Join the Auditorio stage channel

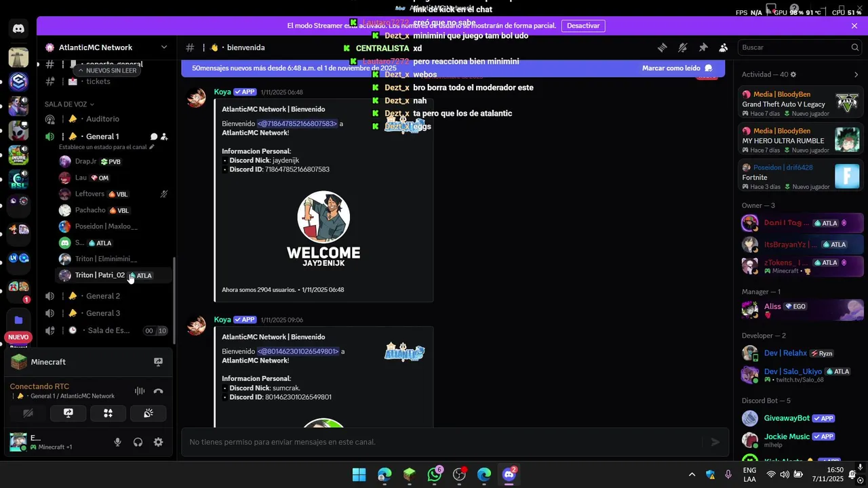pos(102,119)
